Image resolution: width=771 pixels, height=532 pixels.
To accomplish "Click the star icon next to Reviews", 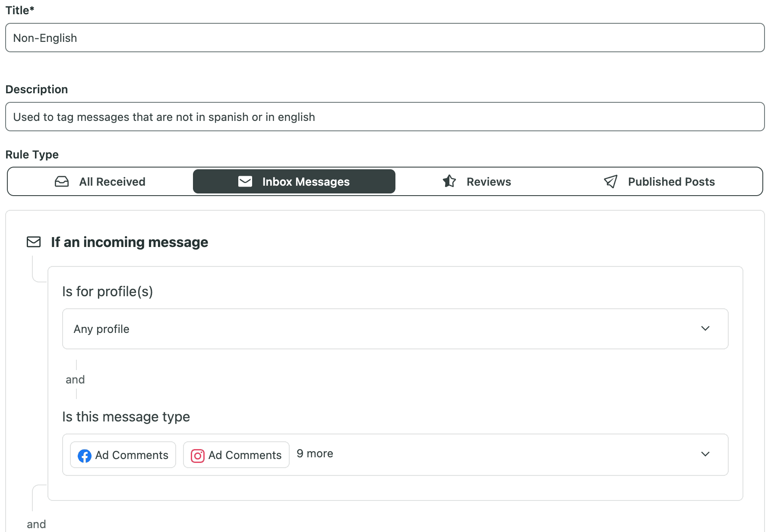I will [x=449, y=181].
